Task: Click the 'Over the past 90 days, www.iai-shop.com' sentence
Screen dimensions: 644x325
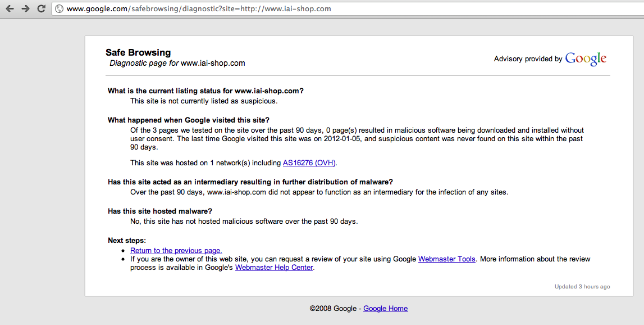Action: tap(319, 192)
